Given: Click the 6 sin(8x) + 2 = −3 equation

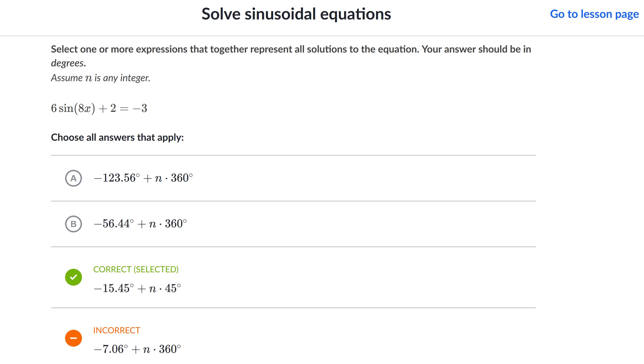Looking at the screenshot, I should [99, 108].
